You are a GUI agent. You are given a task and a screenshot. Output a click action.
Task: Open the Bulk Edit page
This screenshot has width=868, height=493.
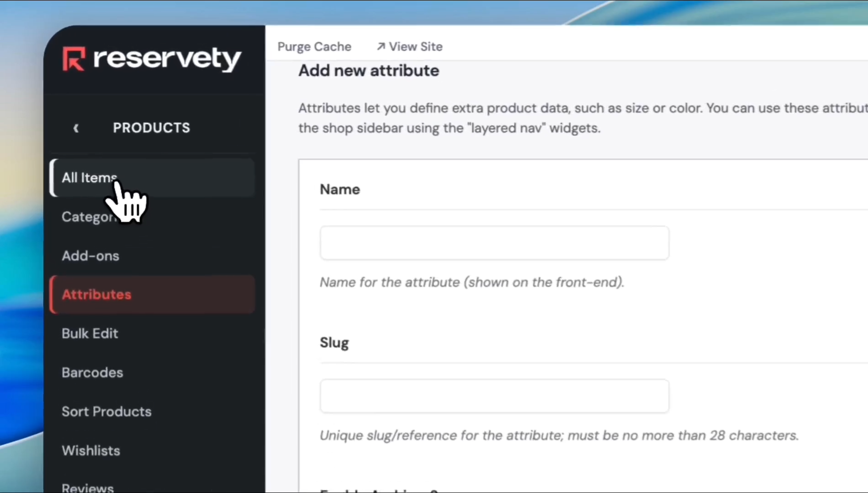(x=90, y=334)
